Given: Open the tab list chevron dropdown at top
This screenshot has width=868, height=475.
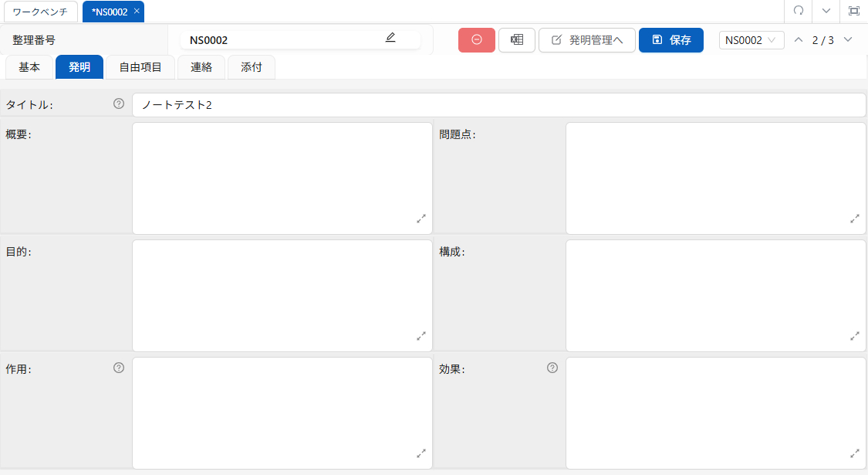Looking at the screenshot, I should click(x=826, y=11).
